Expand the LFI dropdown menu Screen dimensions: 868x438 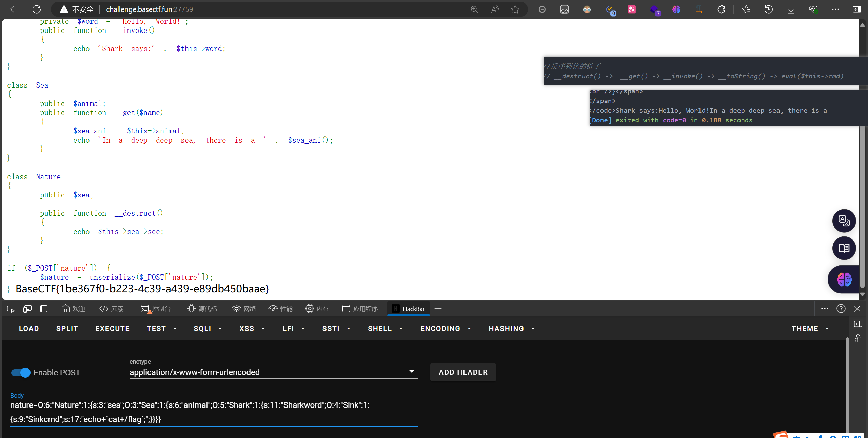[x=294, y=329]
